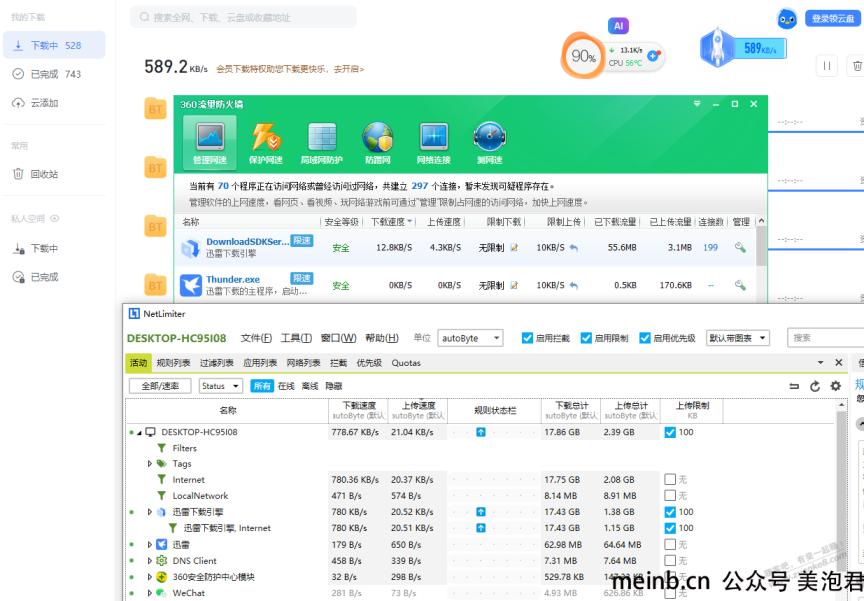The height and width of the screenshot is (601, 864).
Task: Uncheck the upload limit for DESKTOP-HC95I08
Action: coord(670,432)
